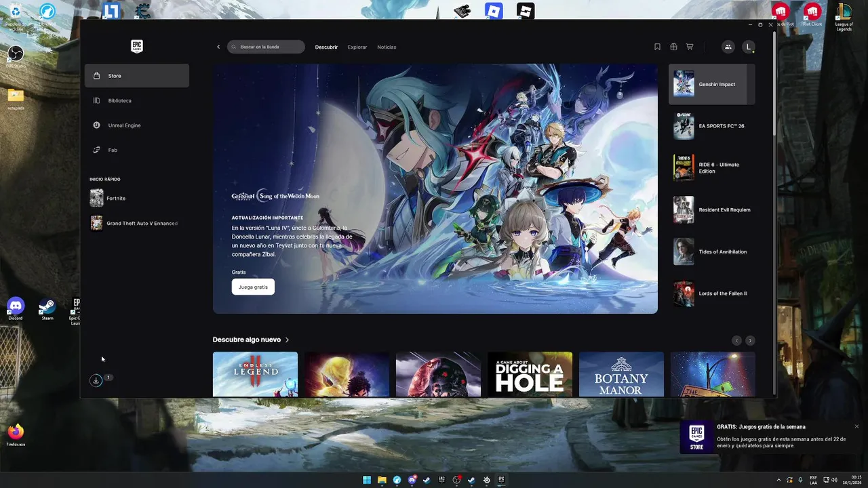Open the downloads icon at sidebar bottom
The height and width of the screenshot is (488, 868).
pyautogui.click(x=96, y=380)
